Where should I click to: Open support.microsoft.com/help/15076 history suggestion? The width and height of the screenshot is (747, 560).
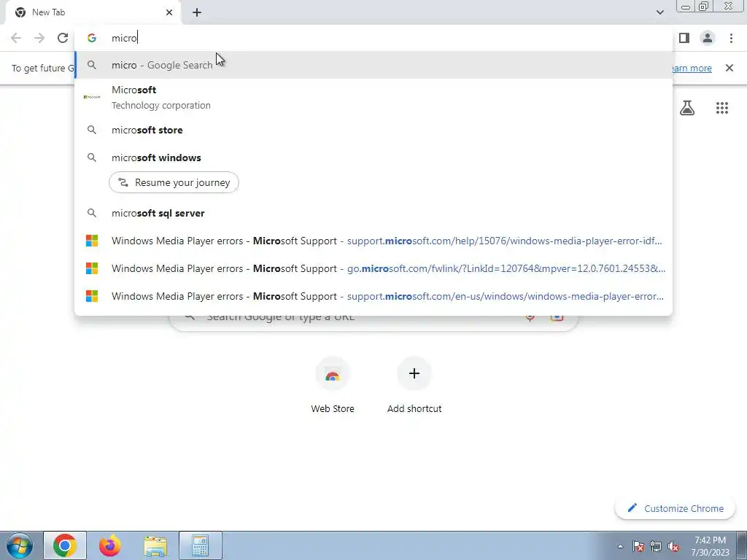373,241
